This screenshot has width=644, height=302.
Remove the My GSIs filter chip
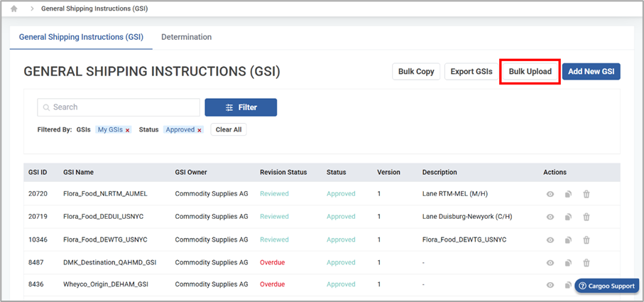(127, 130)
